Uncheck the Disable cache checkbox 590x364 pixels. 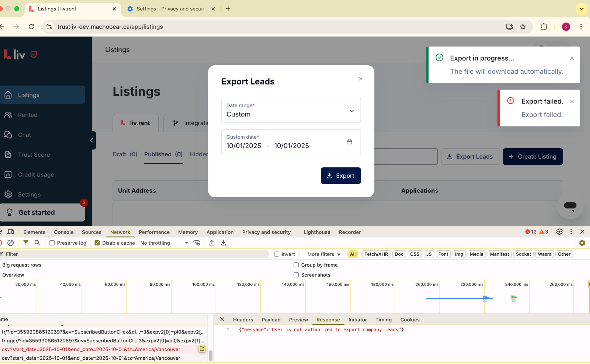pos(97,243)
